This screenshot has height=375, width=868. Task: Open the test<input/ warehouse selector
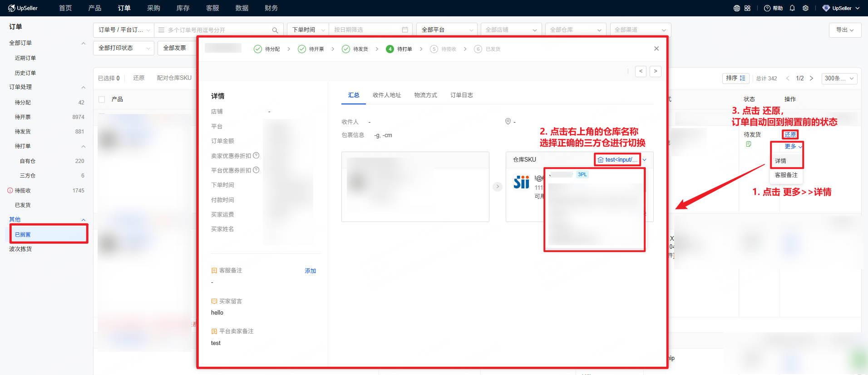(x=618, y=160)
